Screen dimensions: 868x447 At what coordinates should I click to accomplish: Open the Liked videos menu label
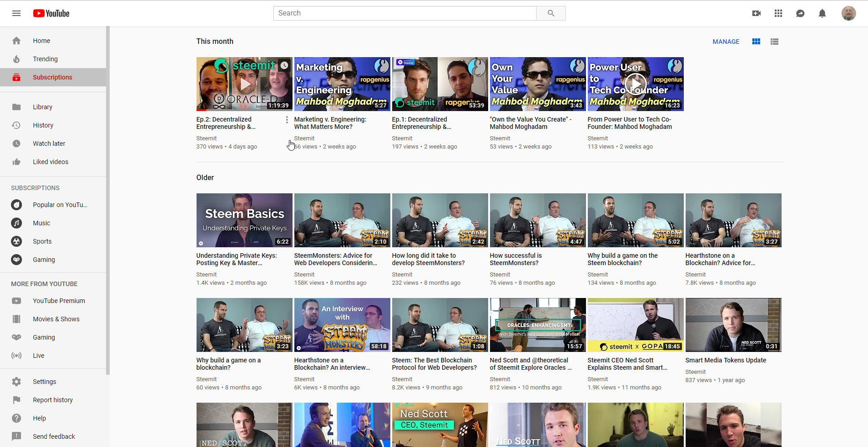pyautogui.click(x=50, y=162)
